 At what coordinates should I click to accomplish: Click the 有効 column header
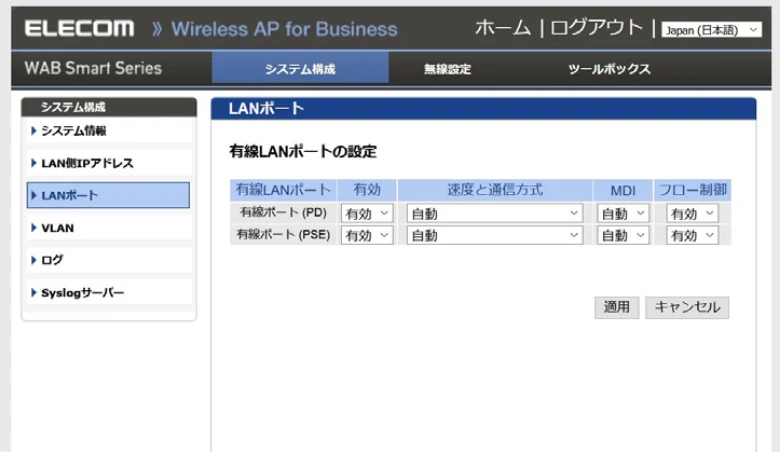(x=367, y=190)
